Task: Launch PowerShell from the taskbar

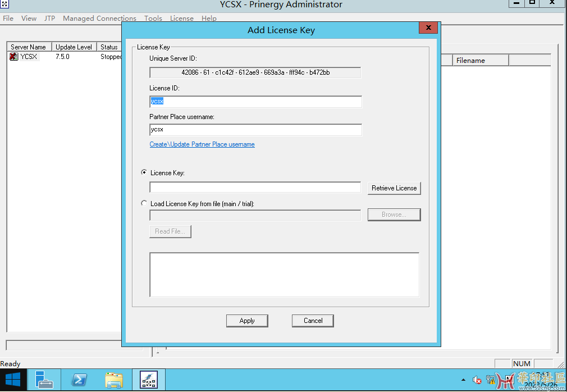Action: (79, 380)
